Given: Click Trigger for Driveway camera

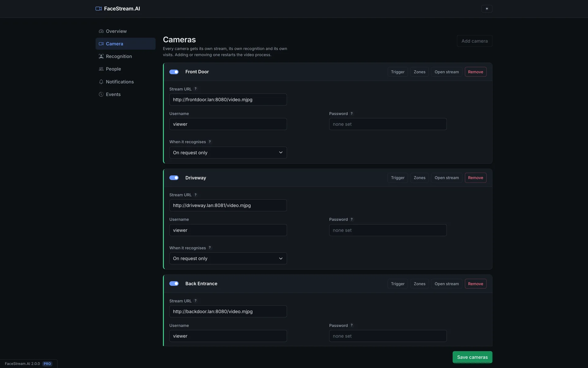Looking at the screenshot, I should click(398, 178).
